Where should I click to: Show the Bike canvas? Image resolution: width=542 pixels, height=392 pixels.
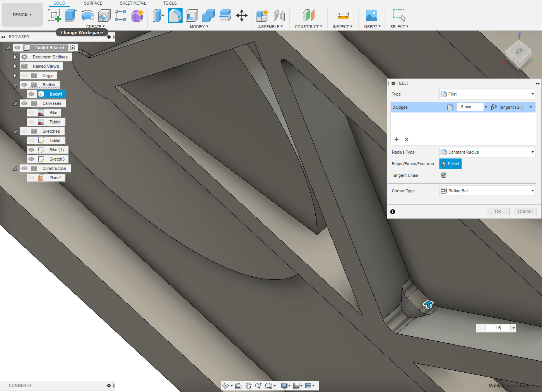[31, 113]
